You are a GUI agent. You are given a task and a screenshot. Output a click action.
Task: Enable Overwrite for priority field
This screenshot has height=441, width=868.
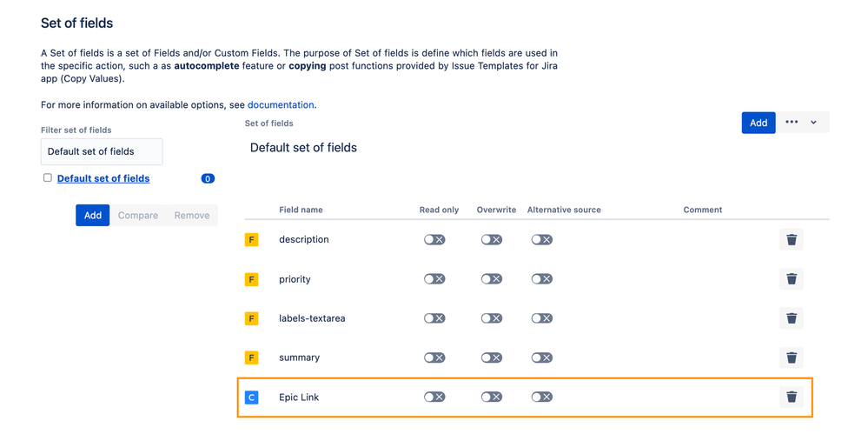(492, 278)
